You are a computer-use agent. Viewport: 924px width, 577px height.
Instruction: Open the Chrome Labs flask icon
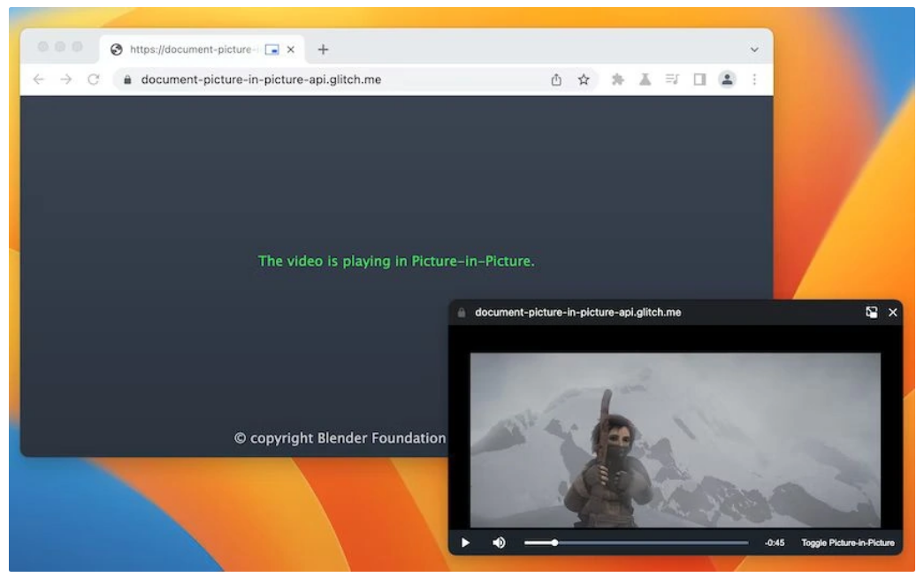pyautogui.click(x=645, y=80)
